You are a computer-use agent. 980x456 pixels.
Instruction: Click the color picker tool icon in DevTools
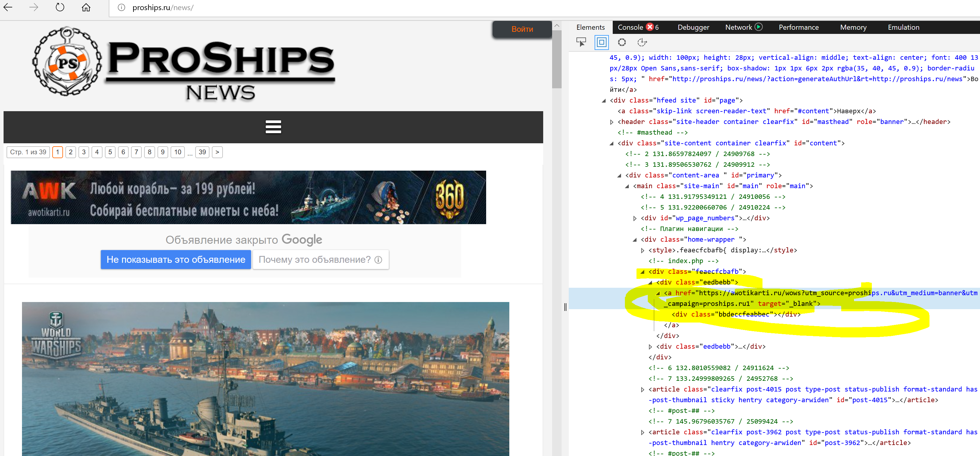click(x=622, y=42)
